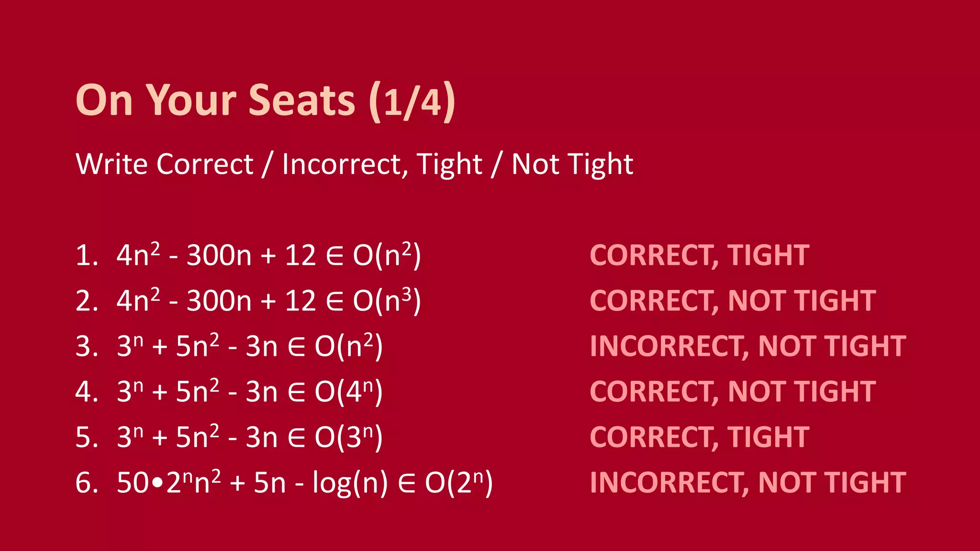Screen dimensions: 980x551
Task: Click the 'CORRECT, TIGHT' answer for item 5
Action: (699, 437)
